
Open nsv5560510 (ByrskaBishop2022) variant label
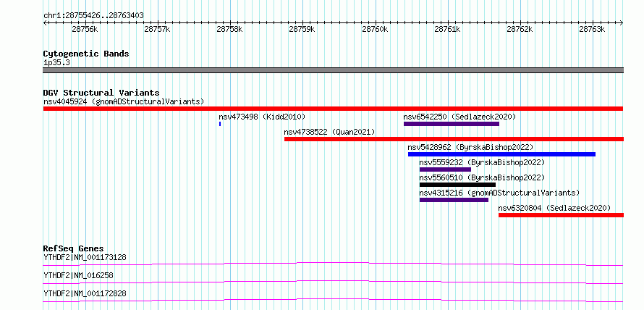tap(482, 177)
